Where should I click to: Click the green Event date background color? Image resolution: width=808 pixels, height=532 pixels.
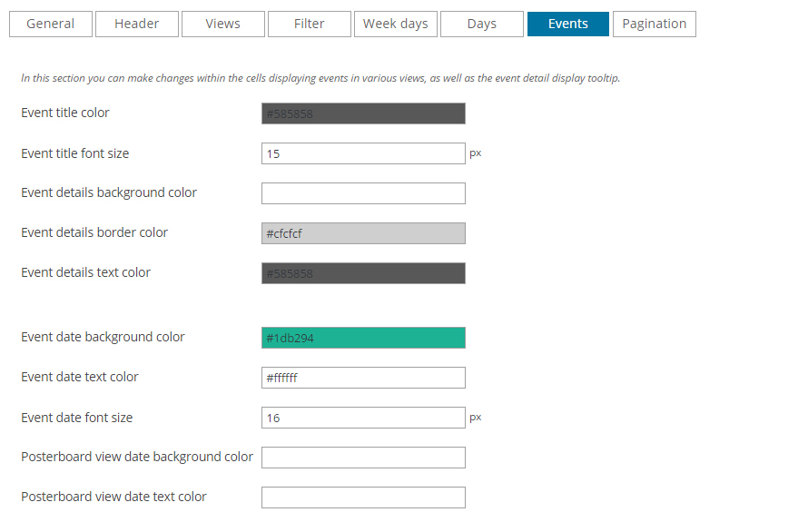[x=363, y=338]
